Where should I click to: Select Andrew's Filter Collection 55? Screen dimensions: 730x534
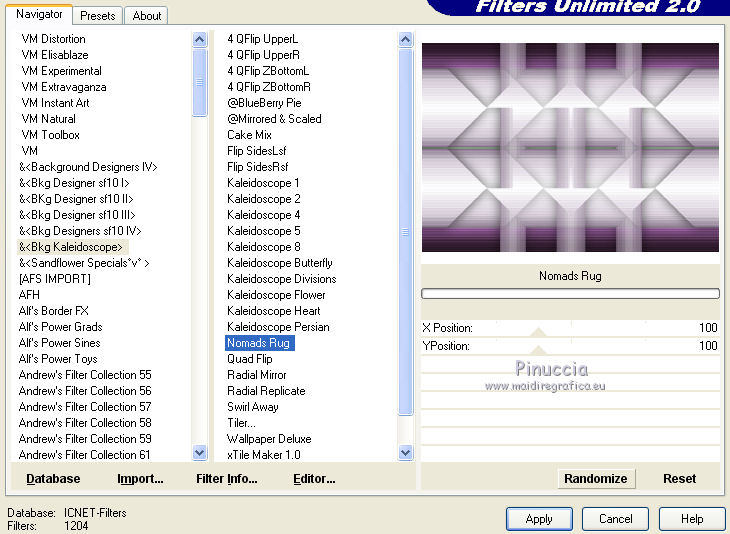[x=85, y=375]
